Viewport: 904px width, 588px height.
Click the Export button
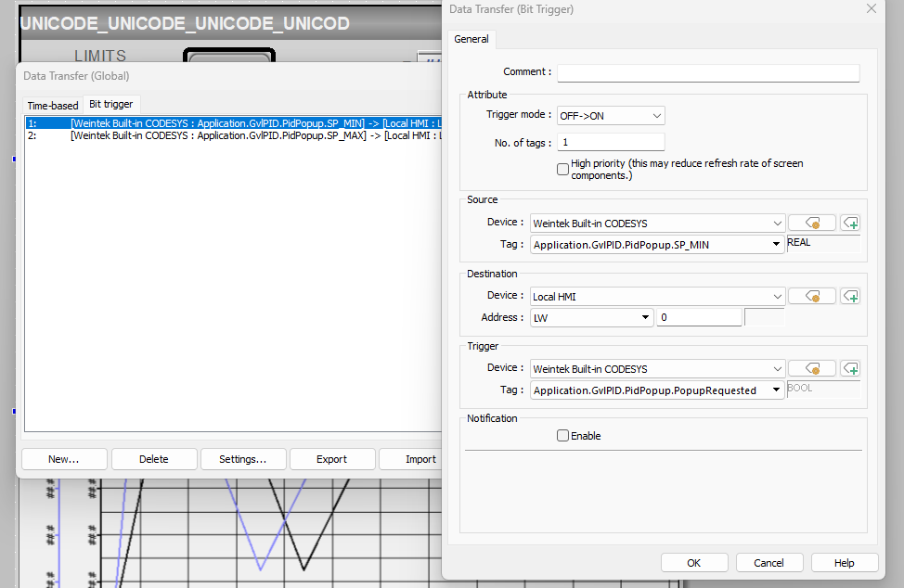[332, 460]
